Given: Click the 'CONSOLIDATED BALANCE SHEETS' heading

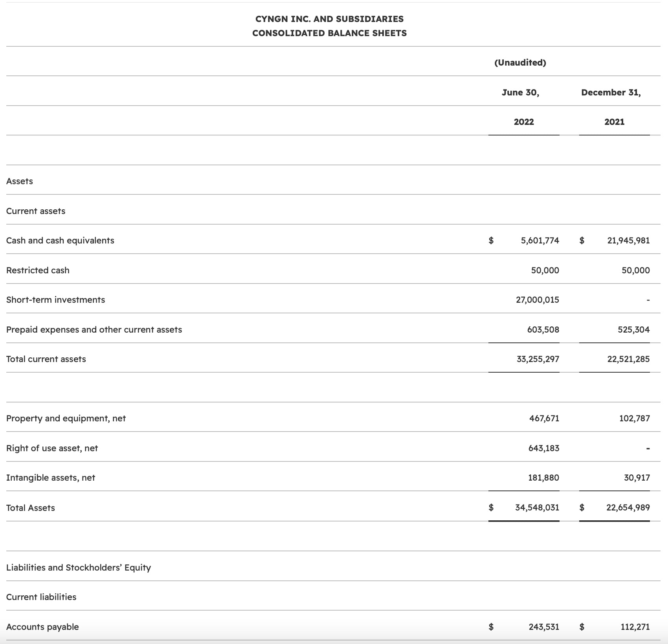Looking at the screenshot, I should coord(329,33).
